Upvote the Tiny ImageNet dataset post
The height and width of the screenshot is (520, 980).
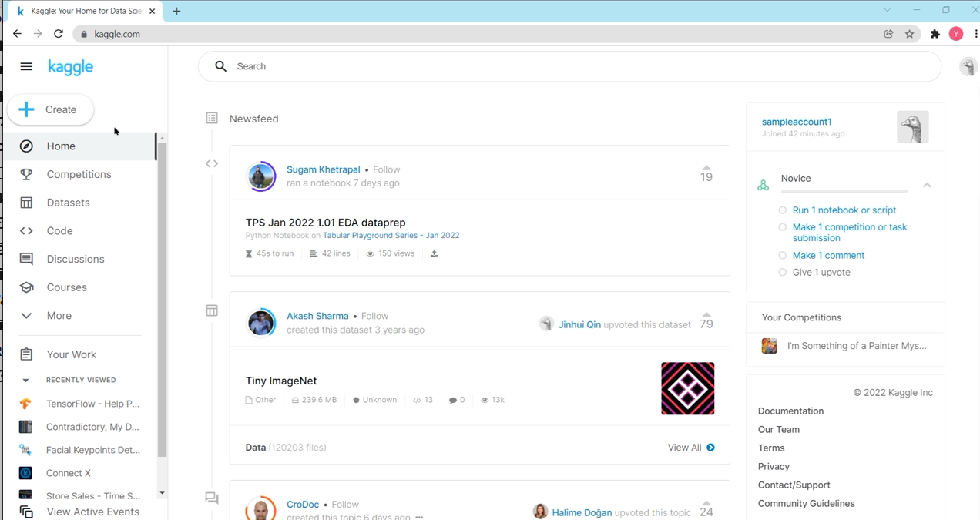tap(706, 315)
